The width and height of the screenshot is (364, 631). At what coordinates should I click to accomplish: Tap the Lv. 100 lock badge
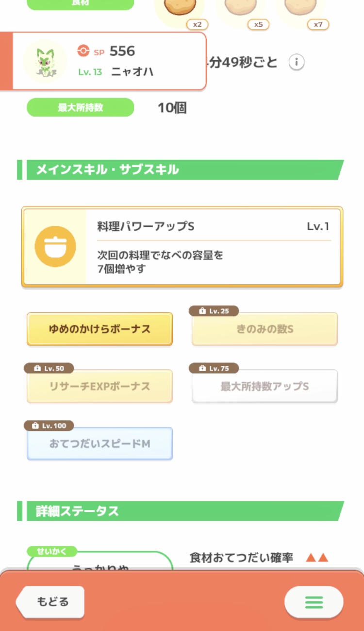(x=49, y=426)
